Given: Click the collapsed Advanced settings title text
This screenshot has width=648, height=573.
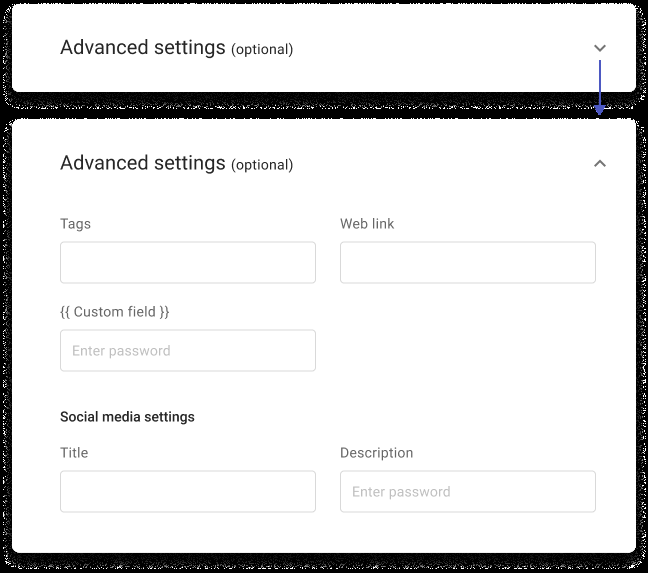Looking at the screenshot, I should (x=143, y=48).
